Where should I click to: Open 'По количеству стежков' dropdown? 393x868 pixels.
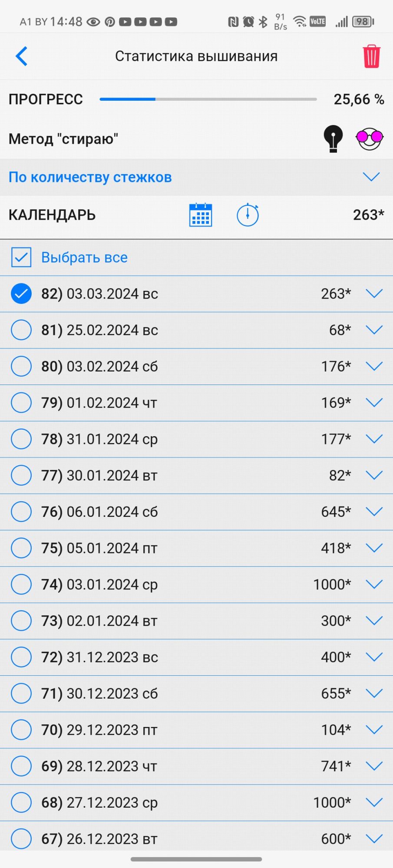coord(371,177)
